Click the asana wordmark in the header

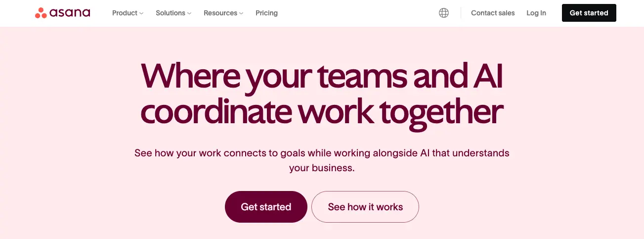[x=70, y=13]
